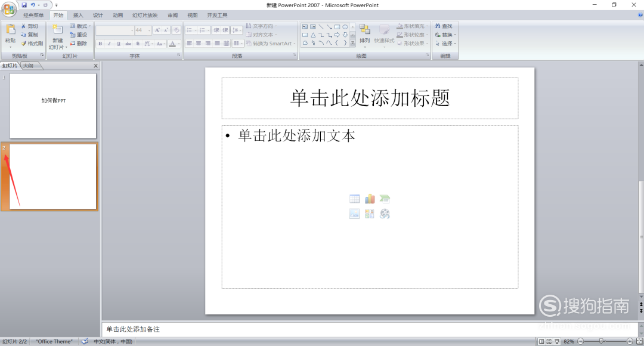
Task: Click zoom out minus button
Action: point(580,341)
